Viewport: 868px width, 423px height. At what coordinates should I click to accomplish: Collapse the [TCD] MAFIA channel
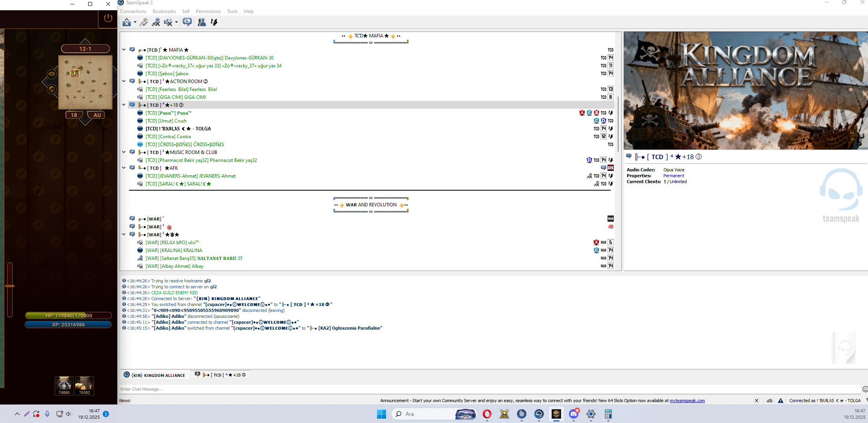[124, 50]
